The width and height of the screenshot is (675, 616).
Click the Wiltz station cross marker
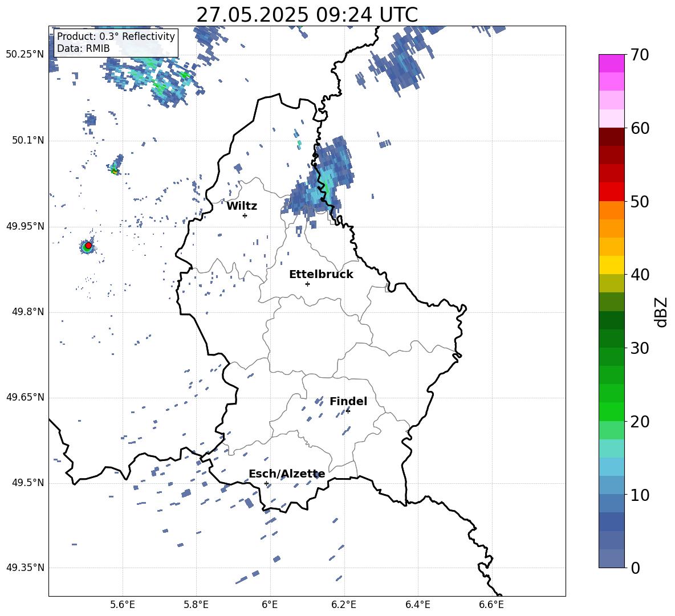tap(245, 215)
